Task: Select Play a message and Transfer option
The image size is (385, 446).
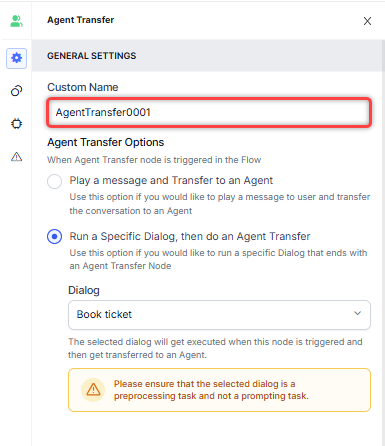Action: pos(54,181)
